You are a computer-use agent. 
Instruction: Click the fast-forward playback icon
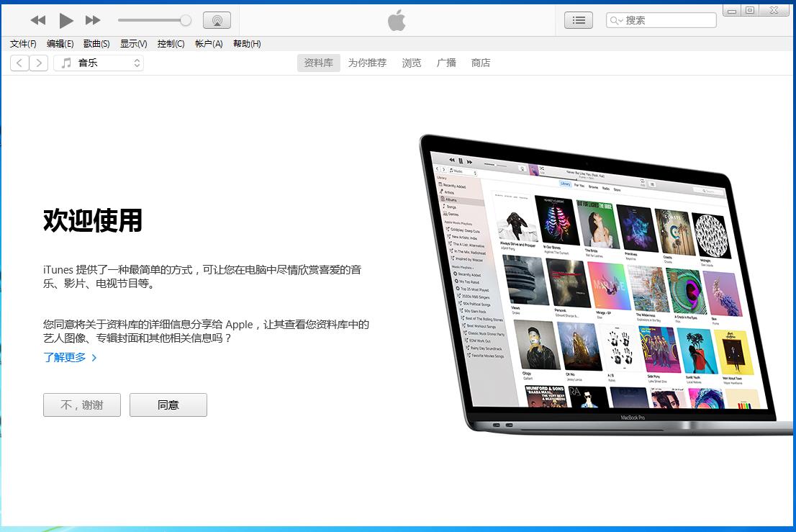coord(92,20)
